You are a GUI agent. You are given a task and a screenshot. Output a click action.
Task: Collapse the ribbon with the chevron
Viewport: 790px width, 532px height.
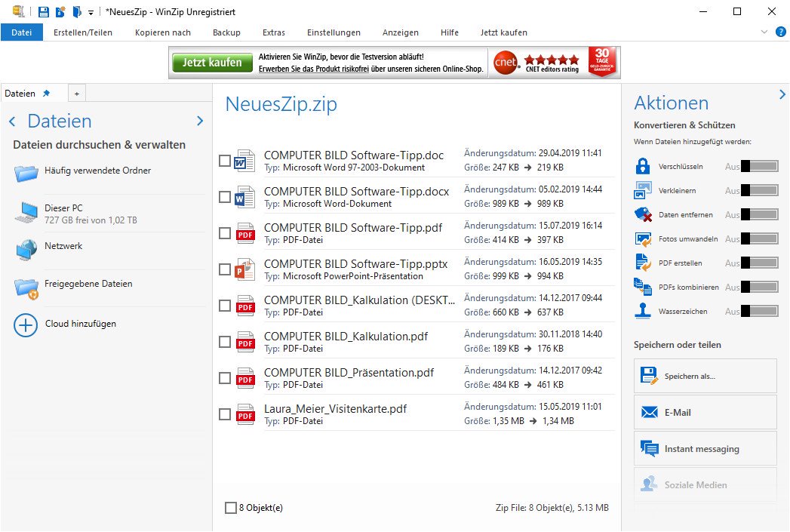[x=764, y=32]
